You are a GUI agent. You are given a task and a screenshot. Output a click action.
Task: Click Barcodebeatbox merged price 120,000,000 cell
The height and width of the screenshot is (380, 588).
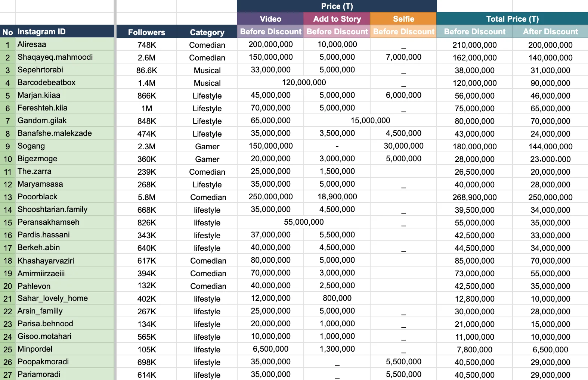click(304, 82)
